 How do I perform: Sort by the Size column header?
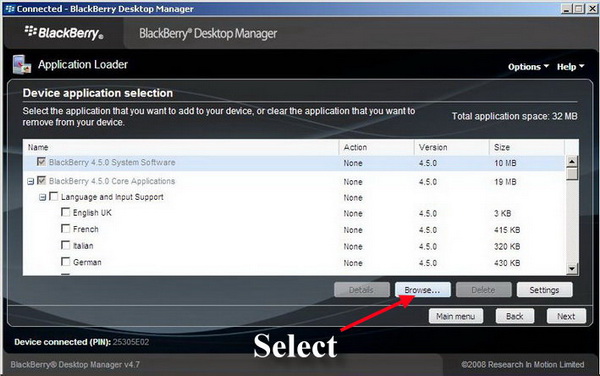click(x=527, y=147)
